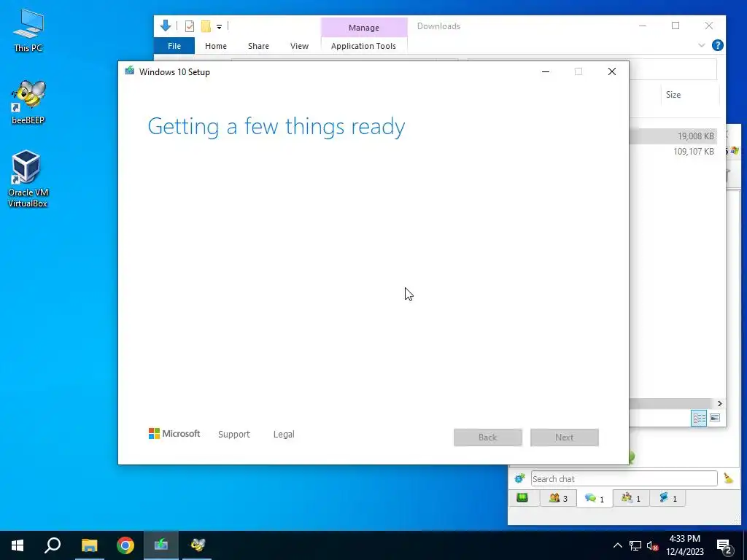Switch to the View ribbon tab
747x560 pixels.
point(299,46)
